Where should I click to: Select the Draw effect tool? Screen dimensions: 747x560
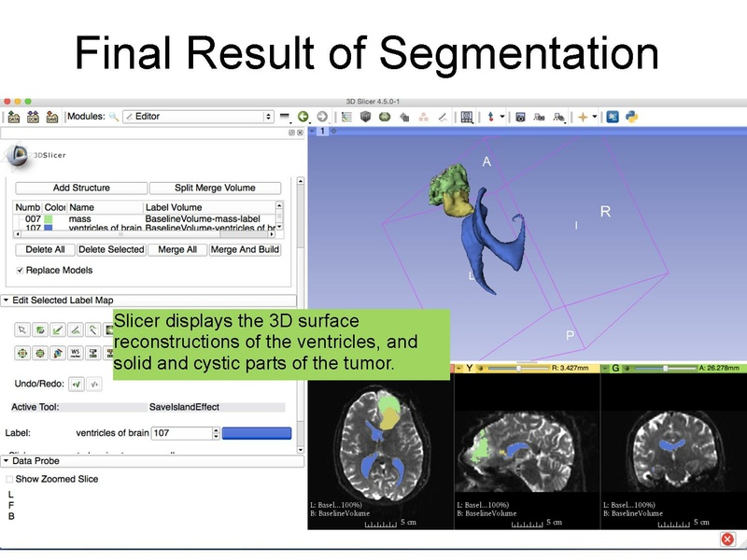coord(58,329)
